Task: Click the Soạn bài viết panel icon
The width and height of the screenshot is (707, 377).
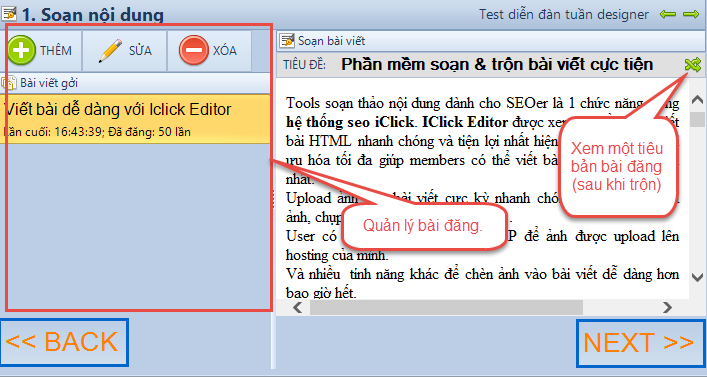Action: [x=287, y=41]
